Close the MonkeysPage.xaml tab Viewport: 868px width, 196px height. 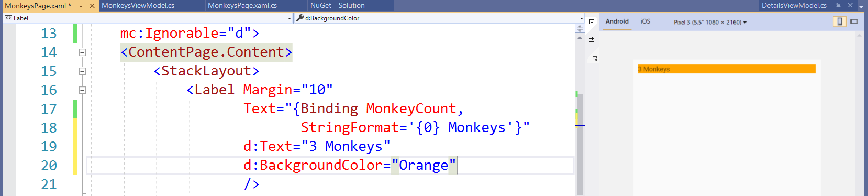pyautogui.click(x=92, y=6)
